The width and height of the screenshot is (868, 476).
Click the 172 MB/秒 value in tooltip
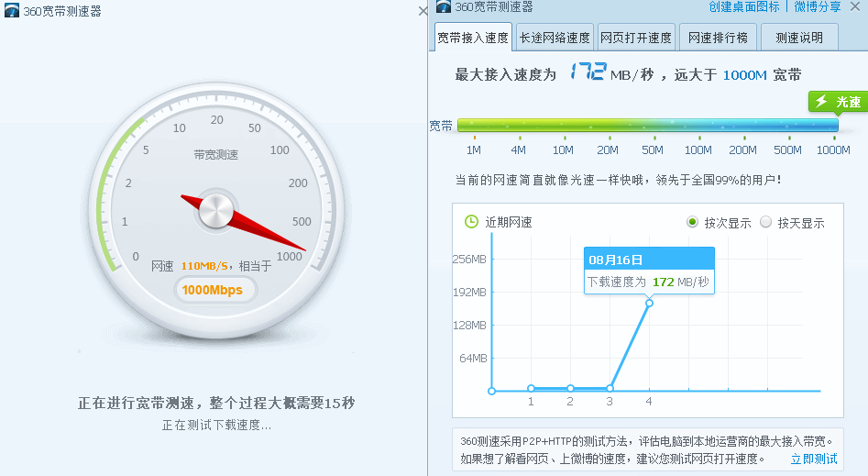[680, 282]
